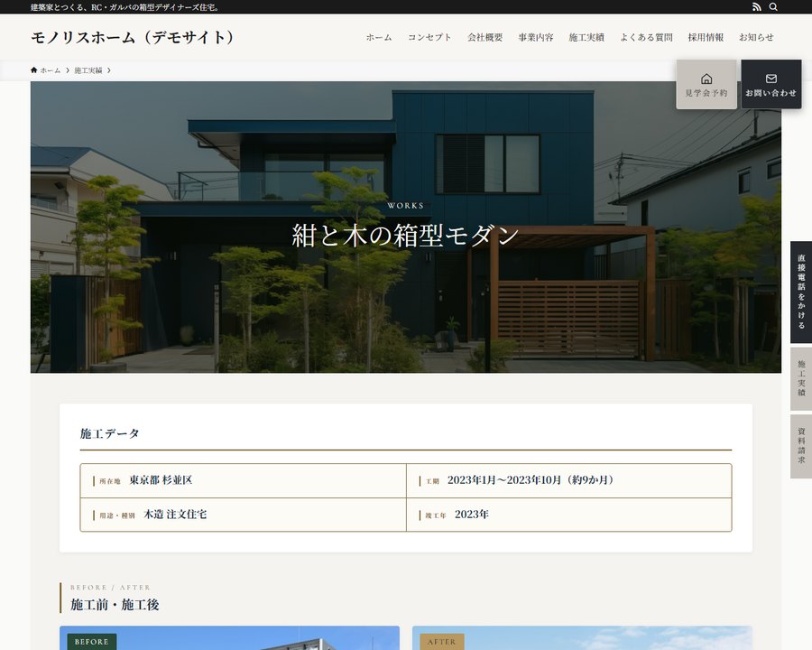This screenshot has width=812, height=650.
Task: Click the search magnifier icon
Action: 773,6
